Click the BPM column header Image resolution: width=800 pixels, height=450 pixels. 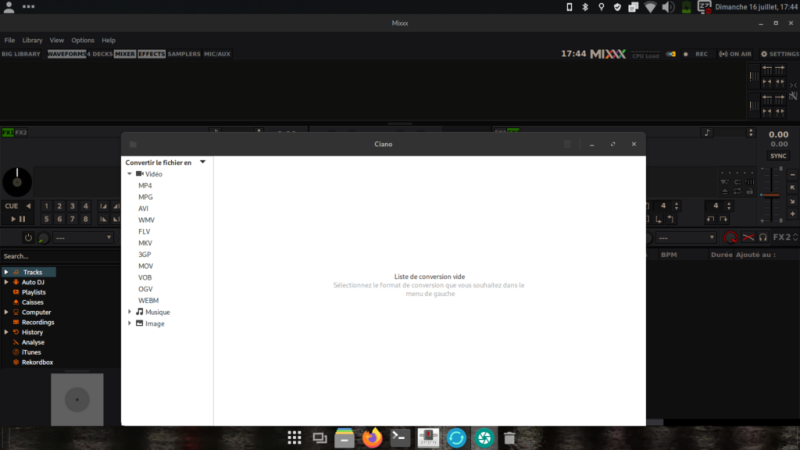tap(669, 255)
